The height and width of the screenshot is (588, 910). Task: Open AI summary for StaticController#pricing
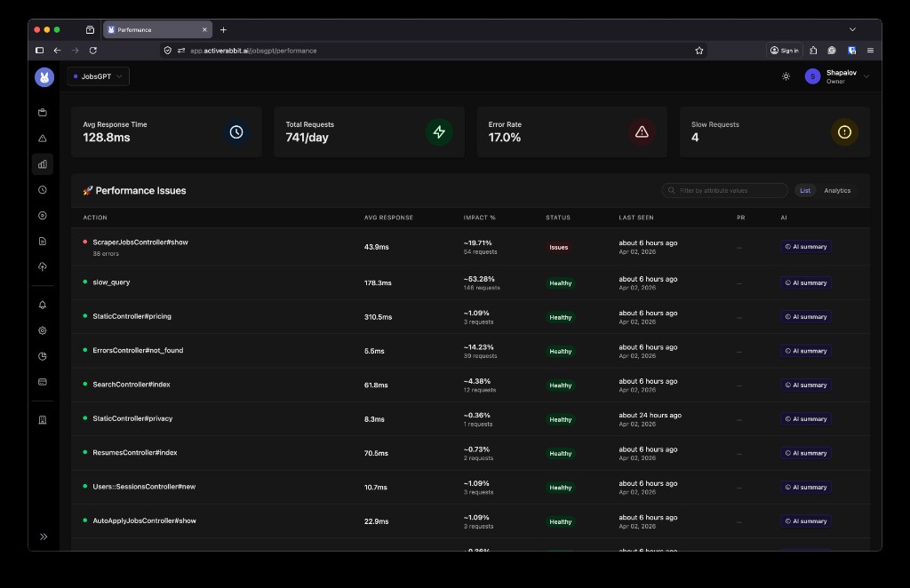(x=805, y=316)
